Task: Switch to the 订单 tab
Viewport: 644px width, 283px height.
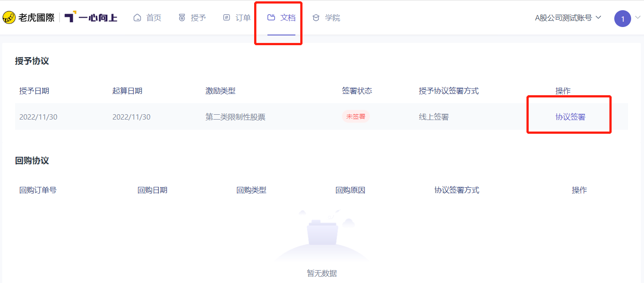Action: coord(243,18)
